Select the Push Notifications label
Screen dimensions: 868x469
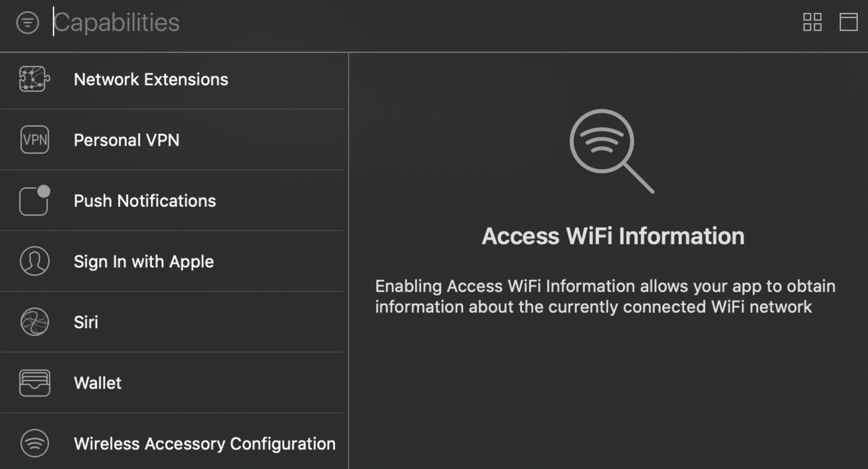click(145, 201)
